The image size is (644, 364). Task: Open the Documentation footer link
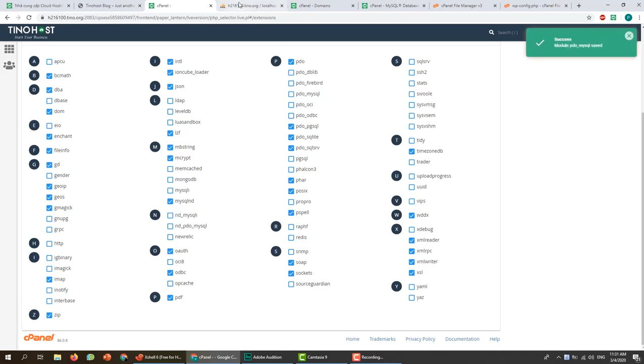(462, 339)
